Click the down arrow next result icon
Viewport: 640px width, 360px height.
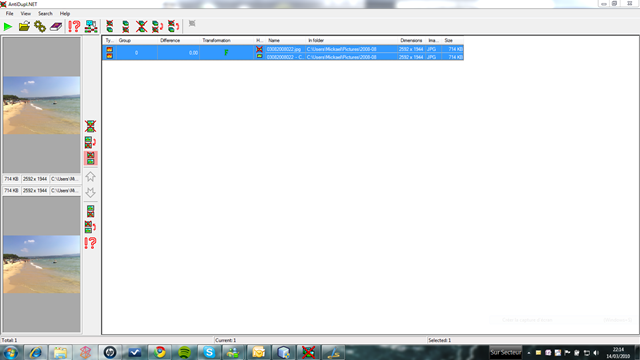tap(90, 192)
